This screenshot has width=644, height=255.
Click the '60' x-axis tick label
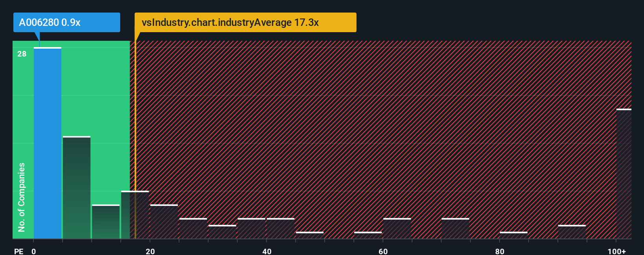383,251
